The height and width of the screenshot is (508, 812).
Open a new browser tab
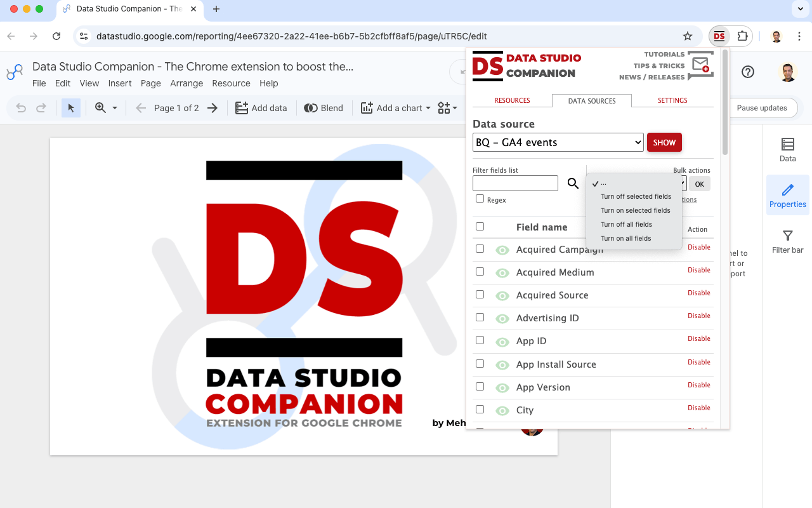pos(216,9)
